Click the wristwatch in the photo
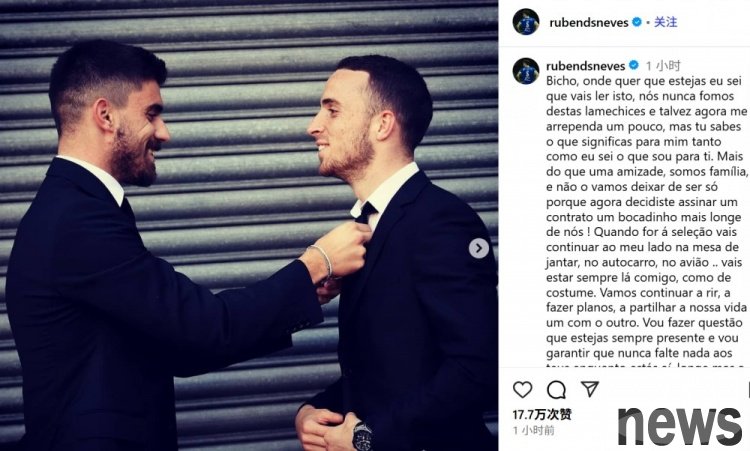750x451 pixels. tap(363, 436)
